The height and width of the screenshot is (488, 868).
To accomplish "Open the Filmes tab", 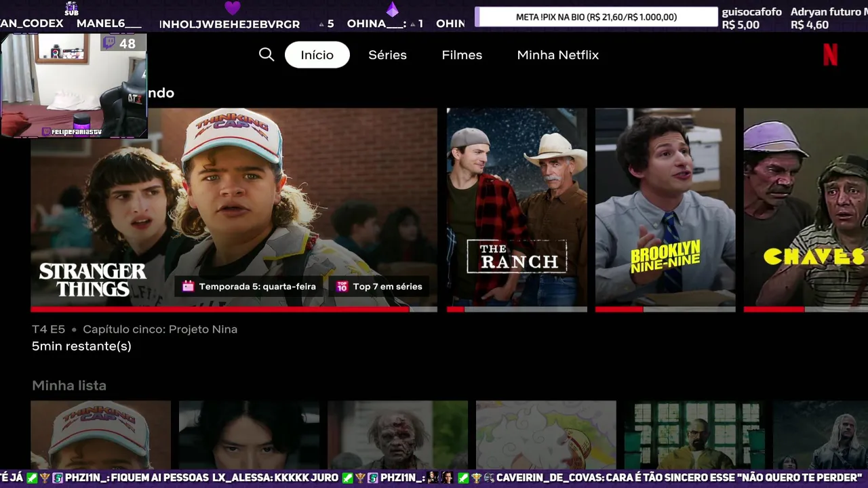I will (x=462, y=55).
